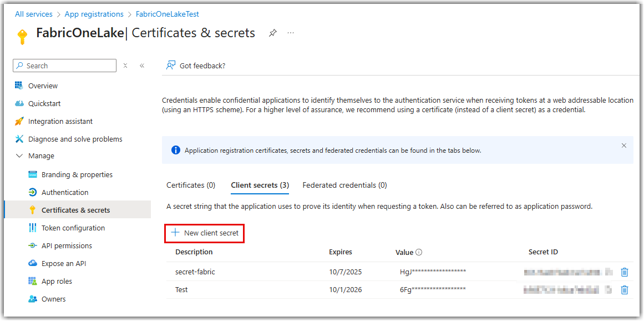The width and height of the screenshot is (644, 321).
Task: Collapse the Manage section
Action: [x=20, y=156]
